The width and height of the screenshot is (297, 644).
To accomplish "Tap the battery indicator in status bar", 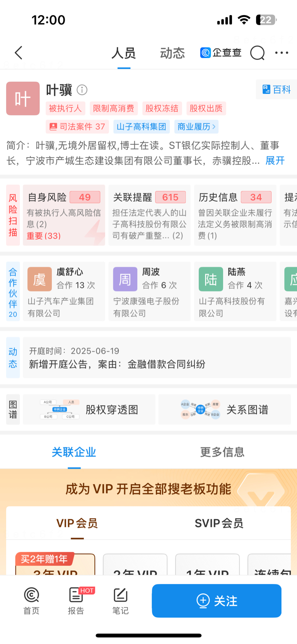I will pos(266,20).
